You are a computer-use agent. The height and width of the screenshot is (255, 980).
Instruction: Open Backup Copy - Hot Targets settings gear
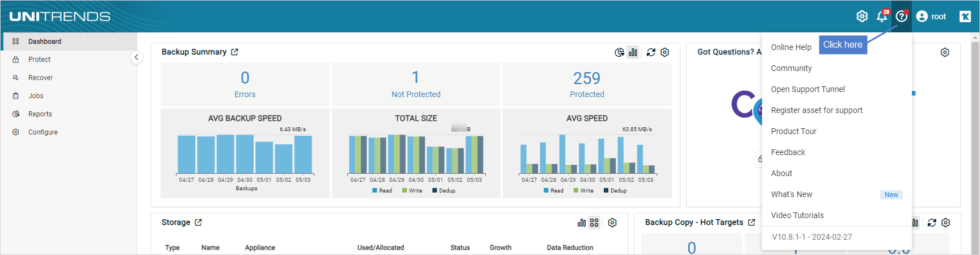click(x=945, y=223)
